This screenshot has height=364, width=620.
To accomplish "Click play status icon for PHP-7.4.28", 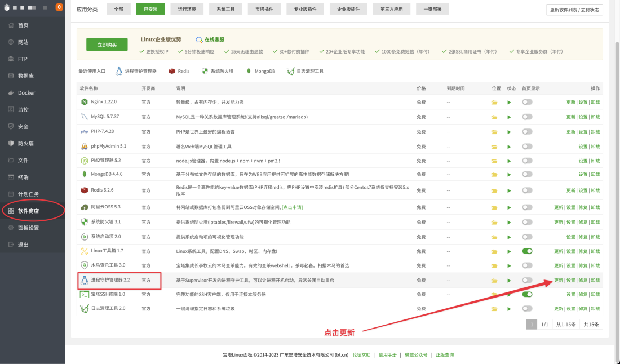I will pyautogui.click(x=509, y=131).
